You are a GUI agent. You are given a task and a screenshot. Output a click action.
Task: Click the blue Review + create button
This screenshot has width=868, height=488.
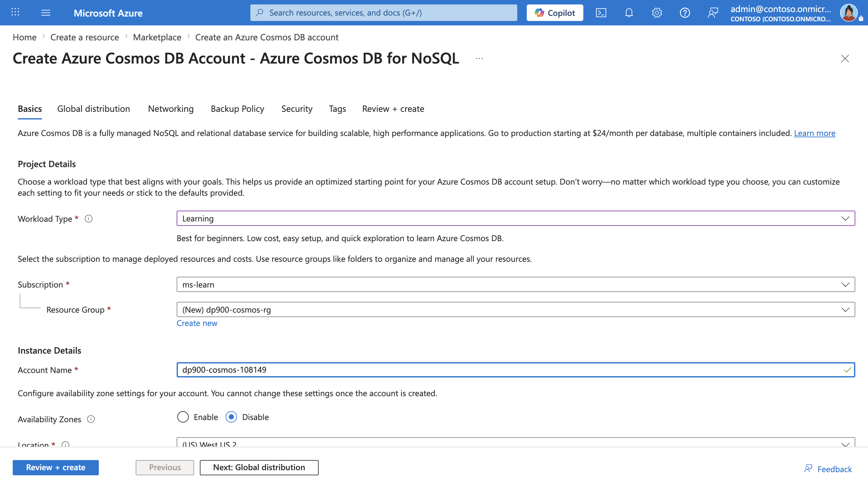pos(56,467)
